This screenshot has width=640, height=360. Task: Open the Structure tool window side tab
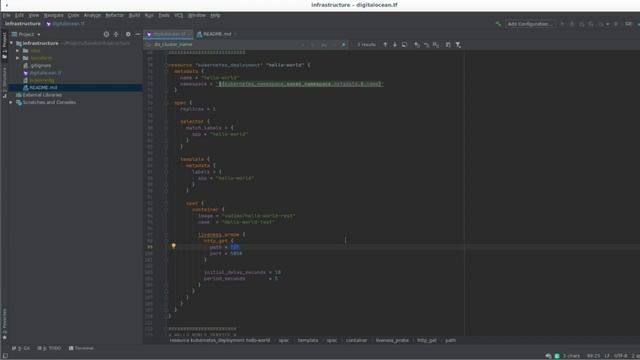pos(4,81)
